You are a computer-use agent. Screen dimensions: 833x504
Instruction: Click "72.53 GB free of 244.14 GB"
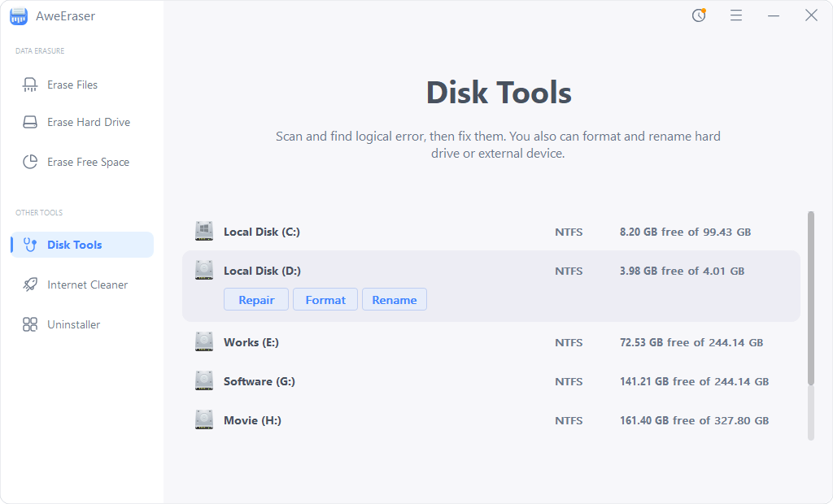(x=691, y=342)
